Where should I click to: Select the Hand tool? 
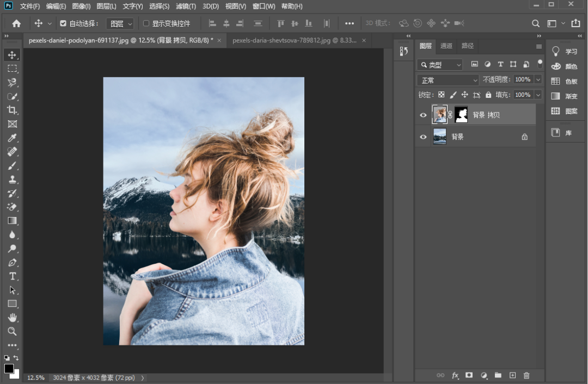pyautogui.click(x=12, y=318)
